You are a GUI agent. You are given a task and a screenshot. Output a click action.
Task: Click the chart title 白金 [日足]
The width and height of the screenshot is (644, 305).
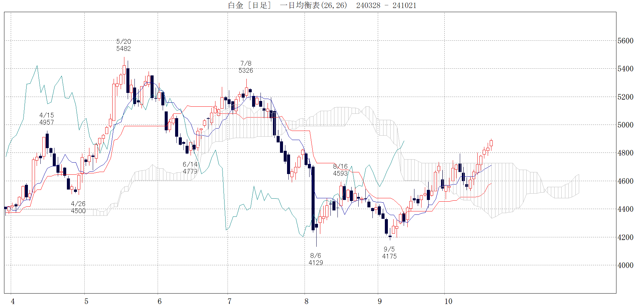tap(249, 5)
